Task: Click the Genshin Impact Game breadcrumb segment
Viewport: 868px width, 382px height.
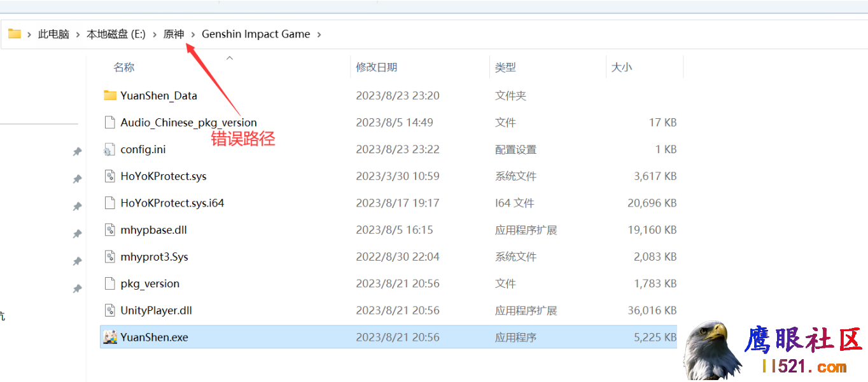Action: pos(256,34)
